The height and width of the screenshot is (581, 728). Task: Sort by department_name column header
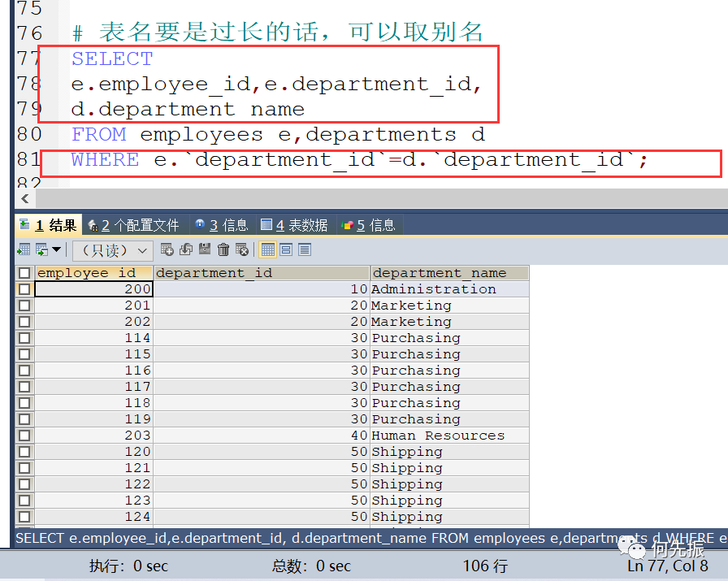[449, 273]
